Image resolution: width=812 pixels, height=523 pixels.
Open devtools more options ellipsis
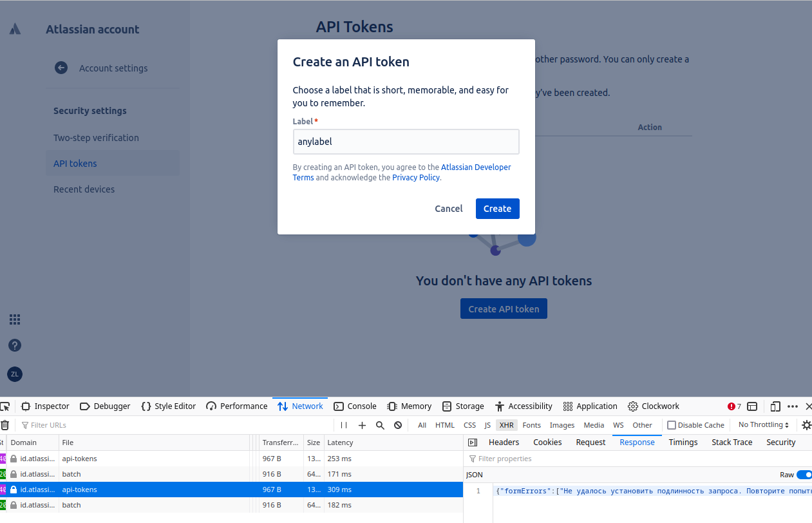tap(793, 406)
